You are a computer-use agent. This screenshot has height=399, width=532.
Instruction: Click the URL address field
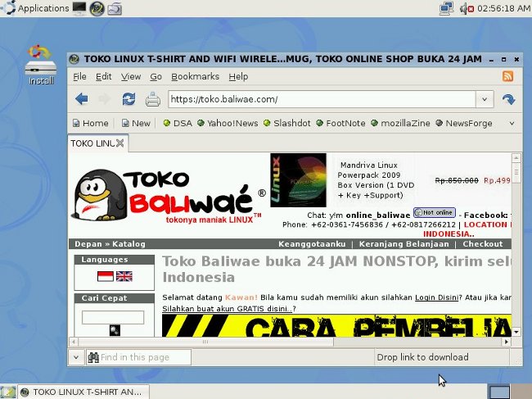coord(322,99)
